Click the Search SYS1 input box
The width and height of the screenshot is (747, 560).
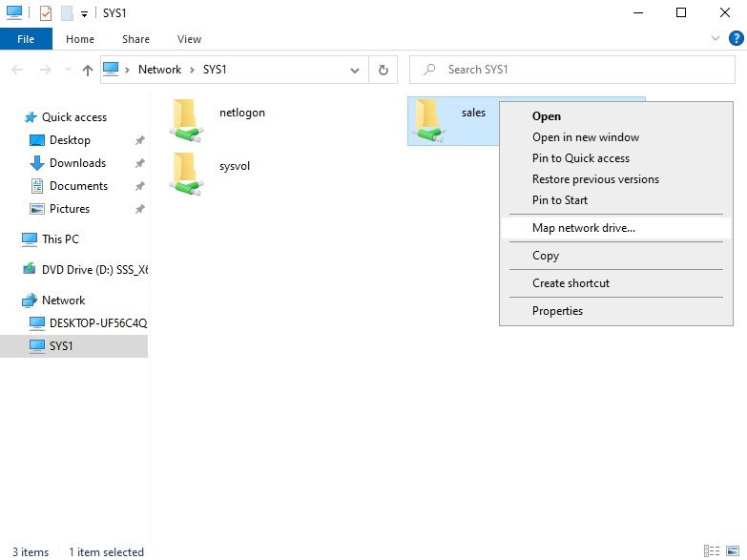click(x=572, y=70)
